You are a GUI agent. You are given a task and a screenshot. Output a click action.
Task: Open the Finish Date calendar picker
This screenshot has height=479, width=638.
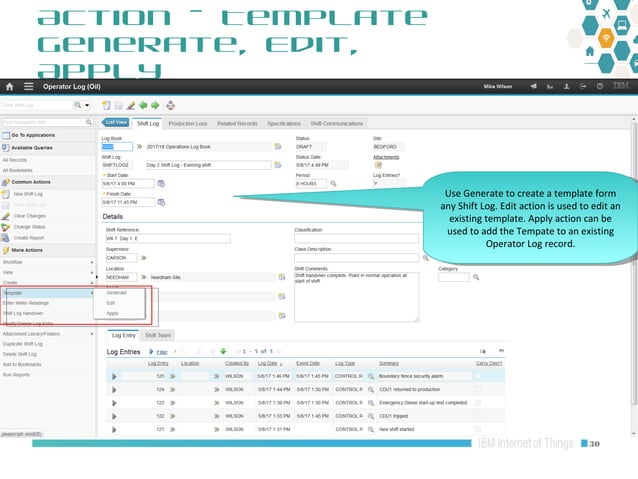(x=161, y=202)
